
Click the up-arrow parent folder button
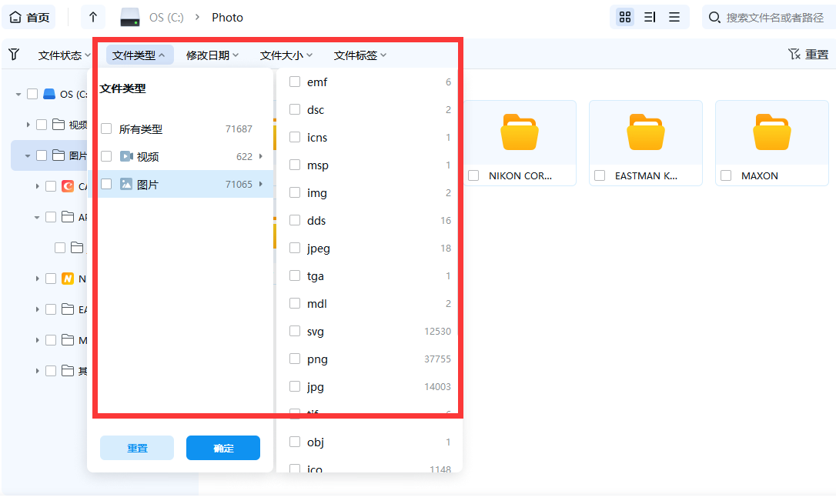[93, 17]
